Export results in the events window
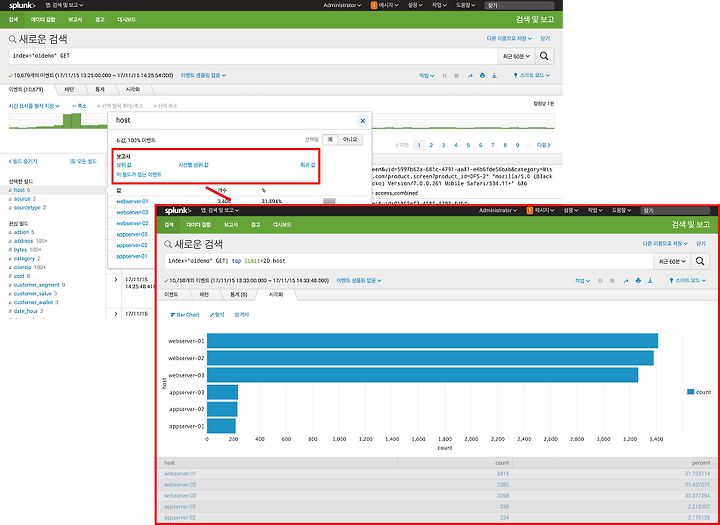720x525 pixels. [x=495, y=75]
